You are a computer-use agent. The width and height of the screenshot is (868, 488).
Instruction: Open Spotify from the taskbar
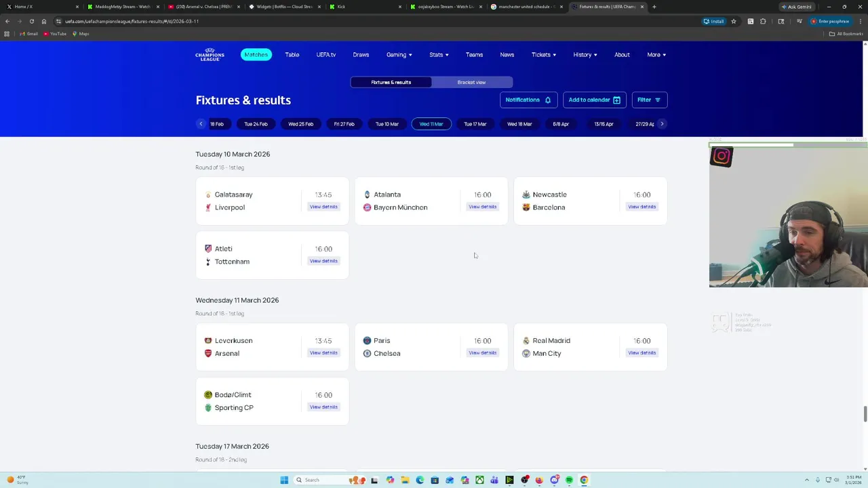pos(569,480)
